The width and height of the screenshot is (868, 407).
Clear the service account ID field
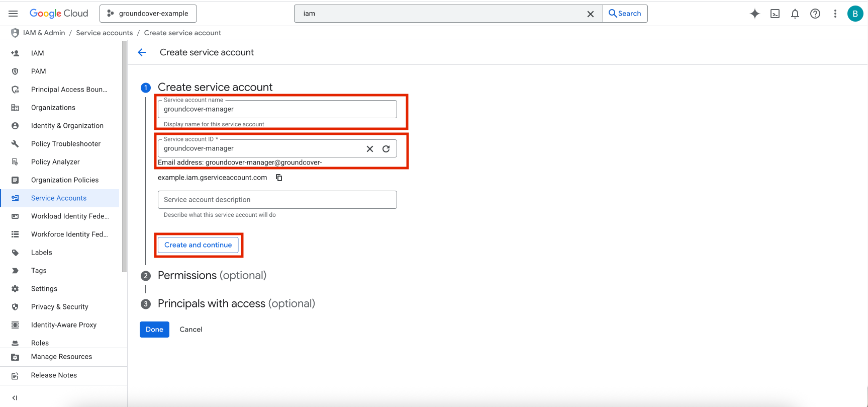[370, 149]
